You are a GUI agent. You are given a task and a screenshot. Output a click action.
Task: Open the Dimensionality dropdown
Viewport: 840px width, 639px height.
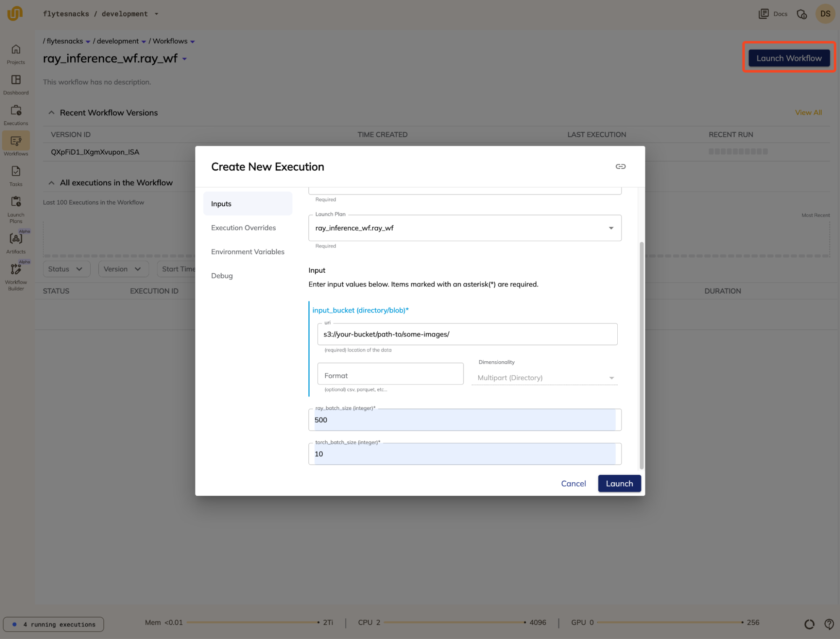point(544,378)
